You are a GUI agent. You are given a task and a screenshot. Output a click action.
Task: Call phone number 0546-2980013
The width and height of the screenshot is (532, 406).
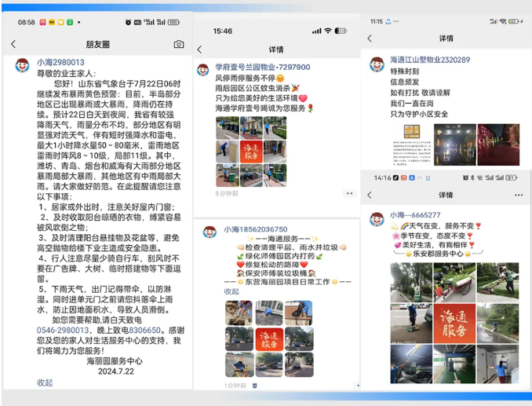pyautogui.click(x=63, y=331)
